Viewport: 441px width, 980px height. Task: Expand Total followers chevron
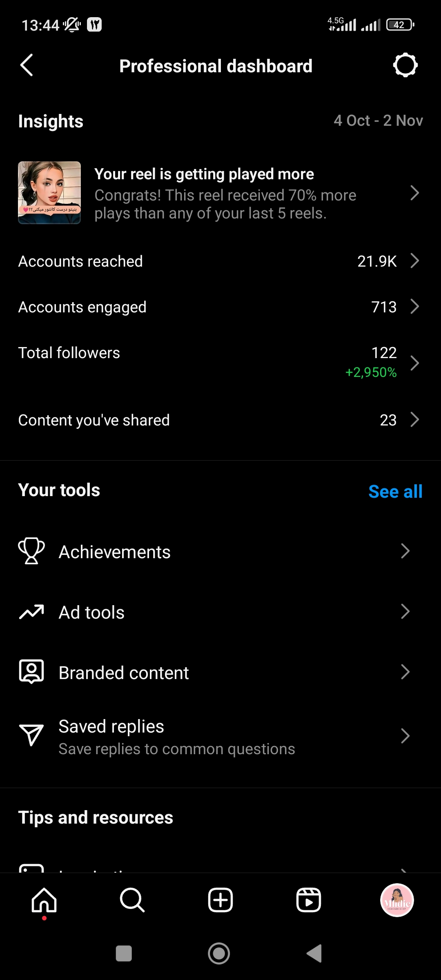415,363
